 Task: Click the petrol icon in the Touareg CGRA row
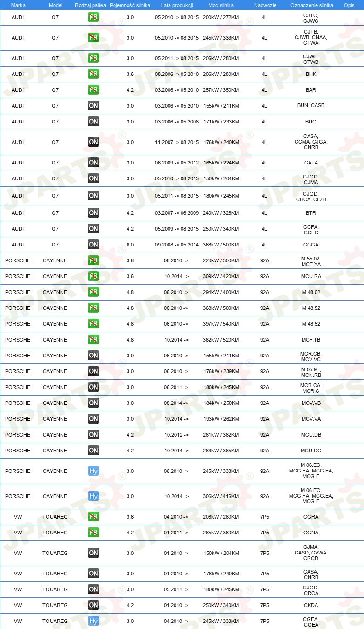[x=94, y=517]
